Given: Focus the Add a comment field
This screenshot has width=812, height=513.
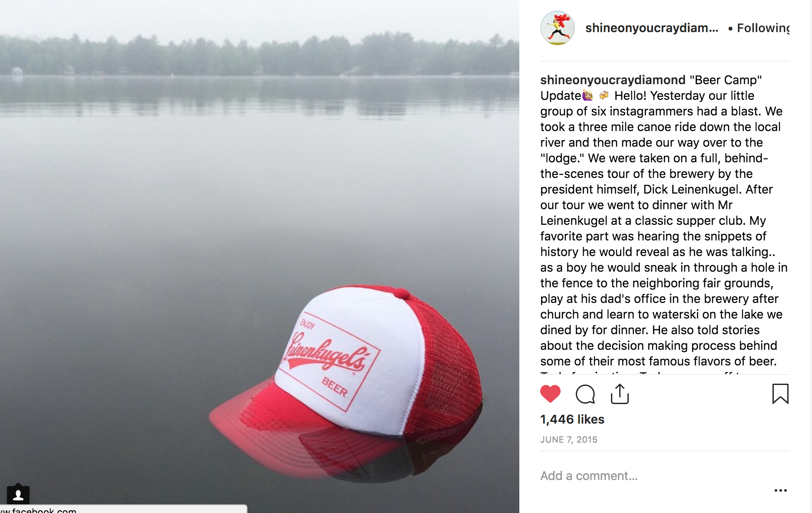Looking at the screenshot, I should pos(651,476).
